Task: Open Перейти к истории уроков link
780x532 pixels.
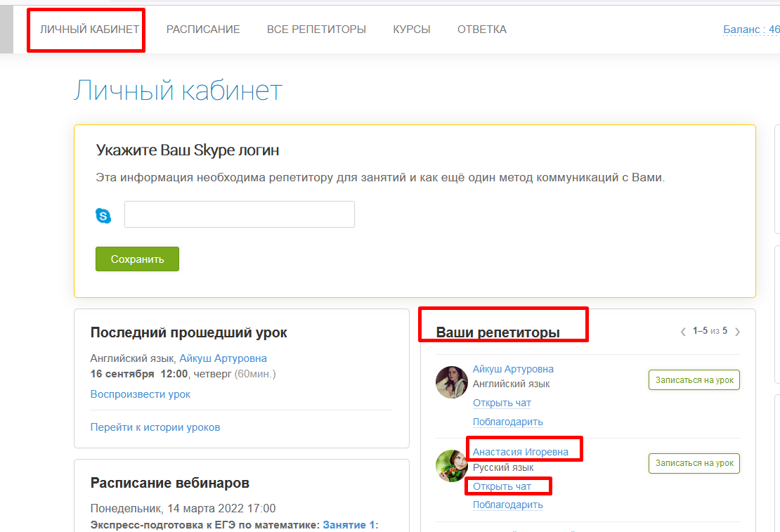Action: [x=155, y=427]
